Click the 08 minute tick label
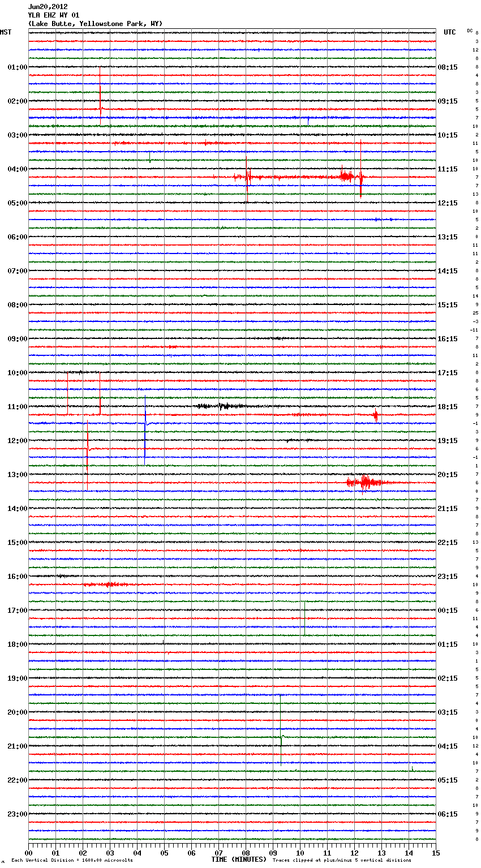 coord(246,853)
